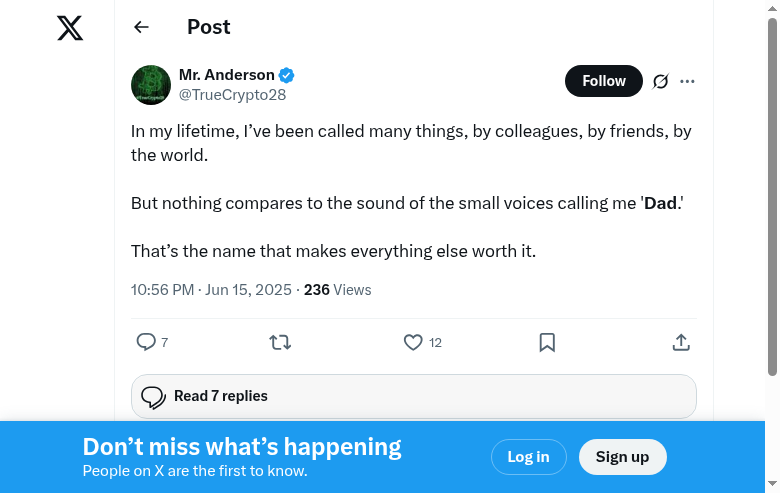Click the Grok explain post icon
780x493 pixels.
tap(660, 82)
